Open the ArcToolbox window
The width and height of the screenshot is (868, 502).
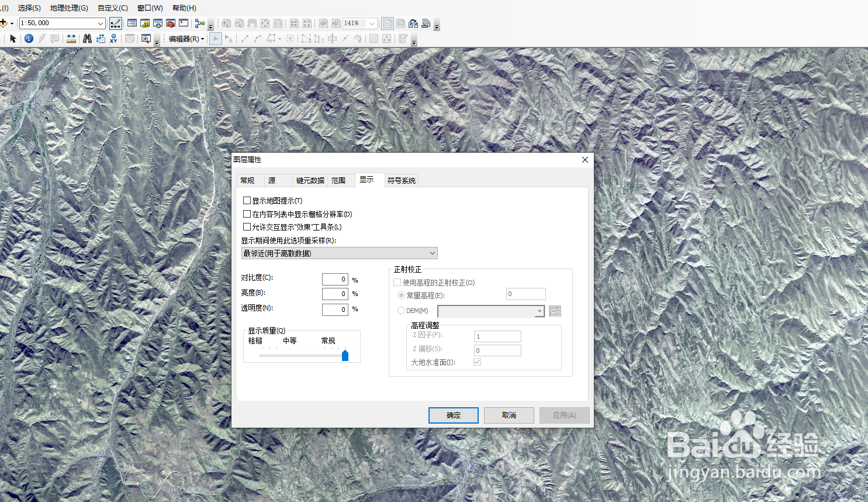(x=171, y=23)
